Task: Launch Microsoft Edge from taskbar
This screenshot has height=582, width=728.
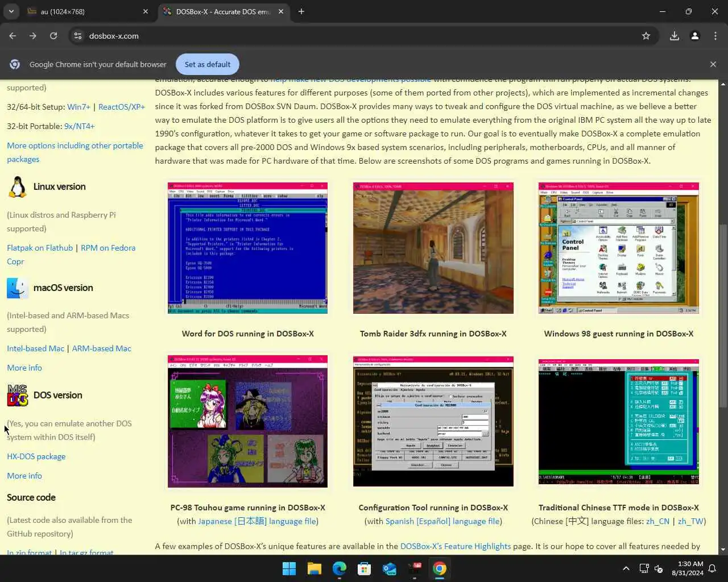Action: (x=340, y=568)
